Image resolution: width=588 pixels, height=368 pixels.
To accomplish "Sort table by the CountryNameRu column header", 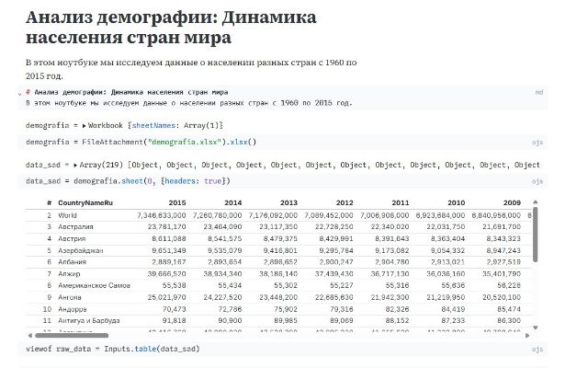I will coord(85,202).
